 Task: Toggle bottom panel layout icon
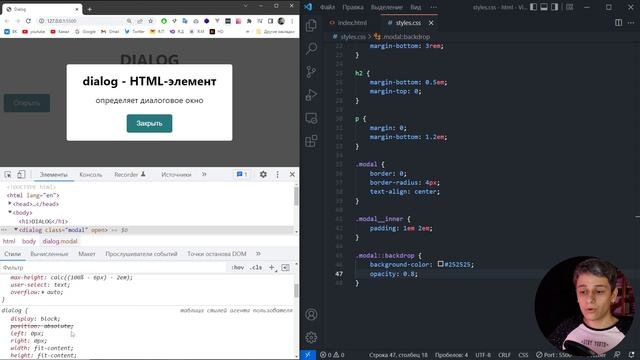[x=544, y=7]
